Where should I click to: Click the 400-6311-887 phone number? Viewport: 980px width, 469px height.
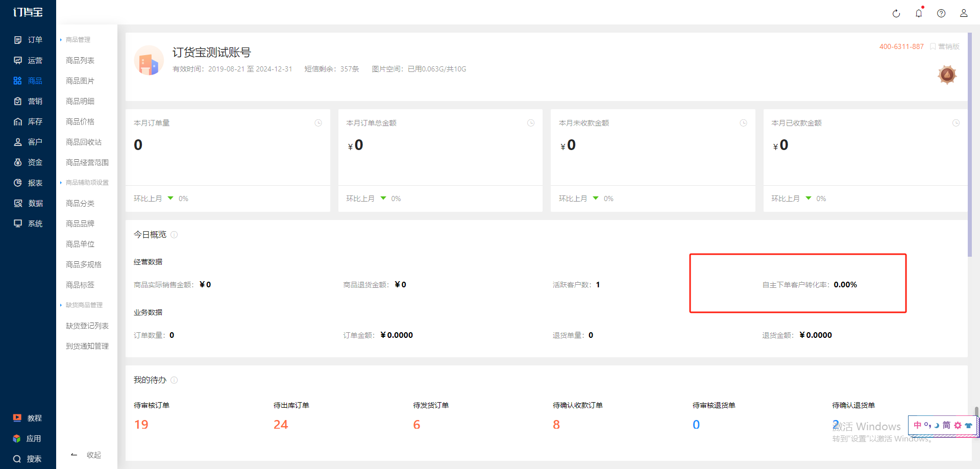click(901, 46)
